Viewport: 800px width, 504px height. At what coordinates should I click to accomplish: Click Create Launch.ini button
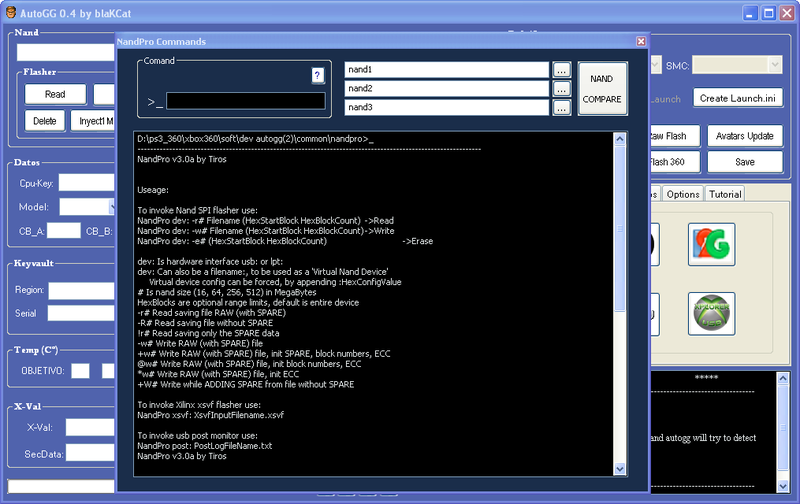tap(737, 98)
